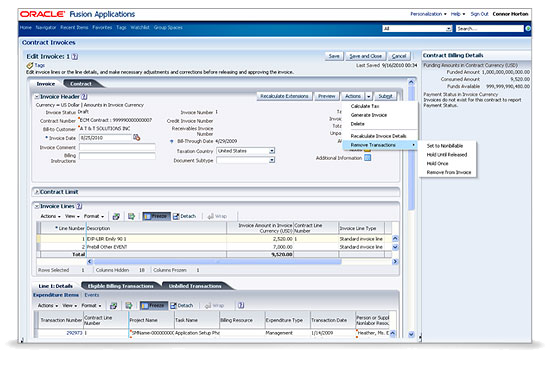The image size is (550, 367).
Task: Toggle Freeze in Invoice Lines toolbar
Action: (x=156, y=216)
